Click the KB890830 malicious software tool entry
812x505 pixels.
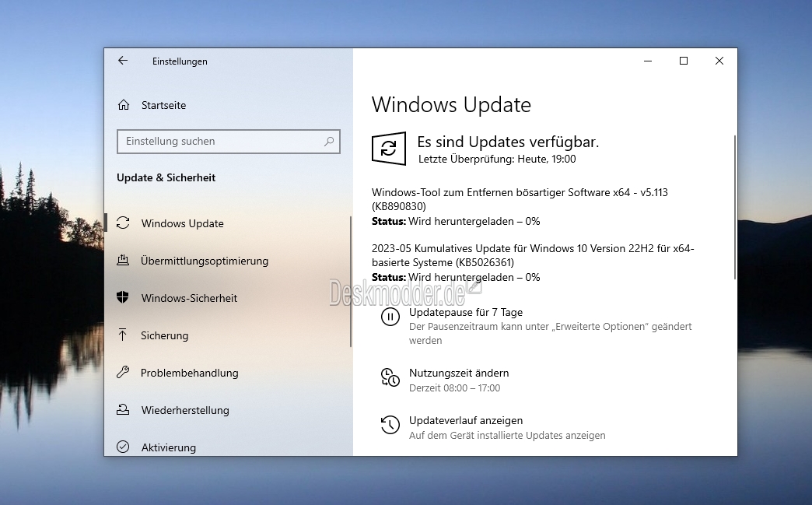[x=520, y=199]
